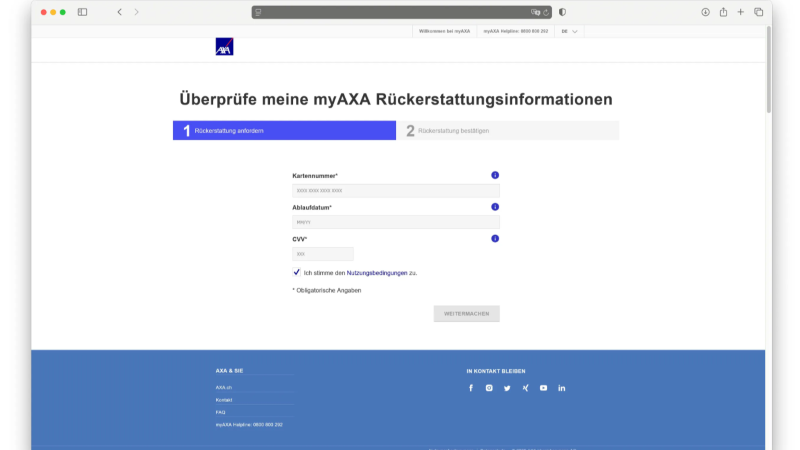Click myAXA Helpline item in top bar
This screenshot has width=800, height=450.
tap(516, 31)
